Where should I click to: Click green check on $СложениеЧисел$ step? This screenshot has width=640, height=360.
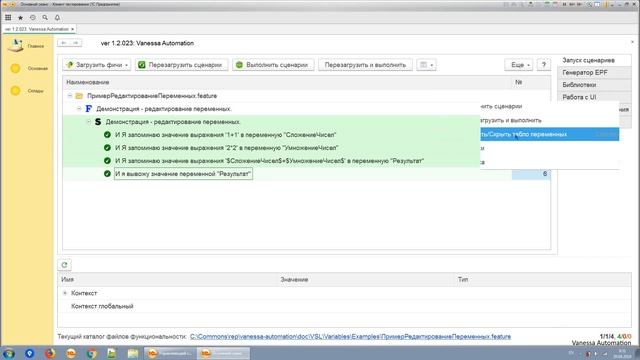coord(107,161)
